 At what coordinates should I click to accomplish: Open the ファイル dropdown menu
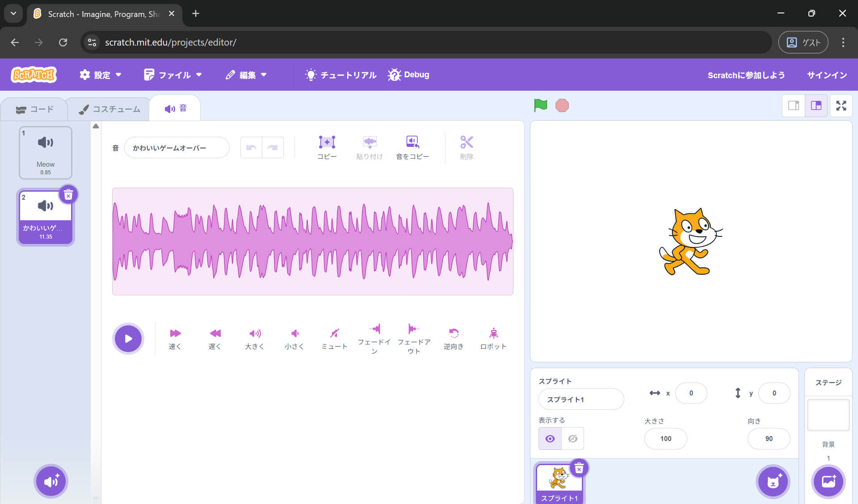[x=173, y=75]
